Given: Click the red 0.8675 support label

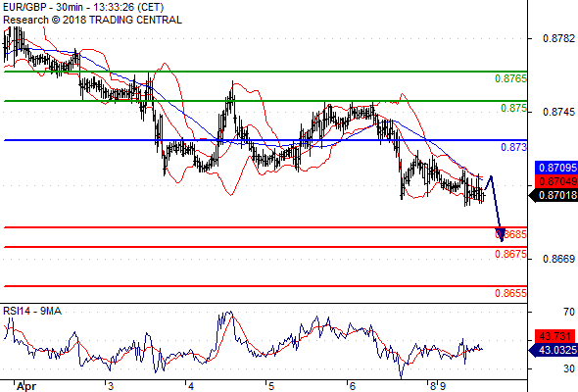Looking at the screenshot, I should click(511, 254).
